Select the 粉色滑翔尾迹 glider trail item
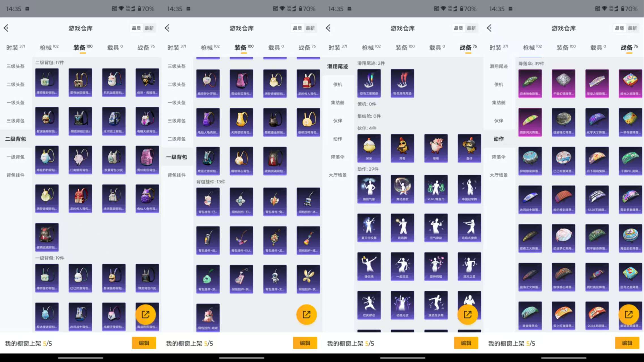Image resolution: width=644 pixels, height=362 pixels. (402, 83)
